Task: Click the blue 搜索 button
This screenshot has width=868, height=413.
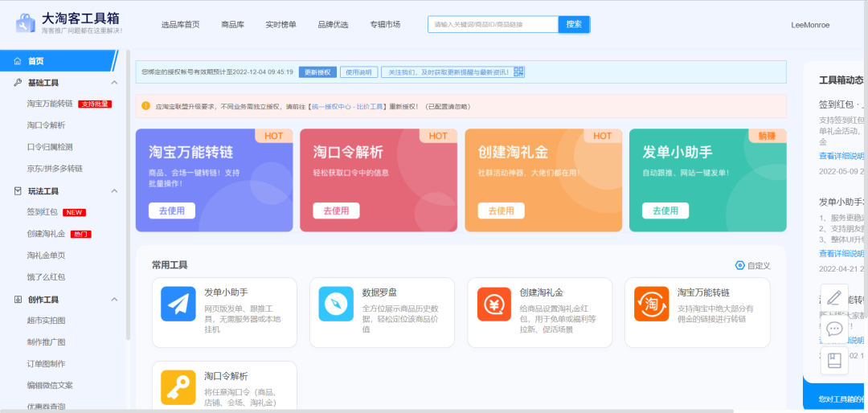Action: point(574,24)
